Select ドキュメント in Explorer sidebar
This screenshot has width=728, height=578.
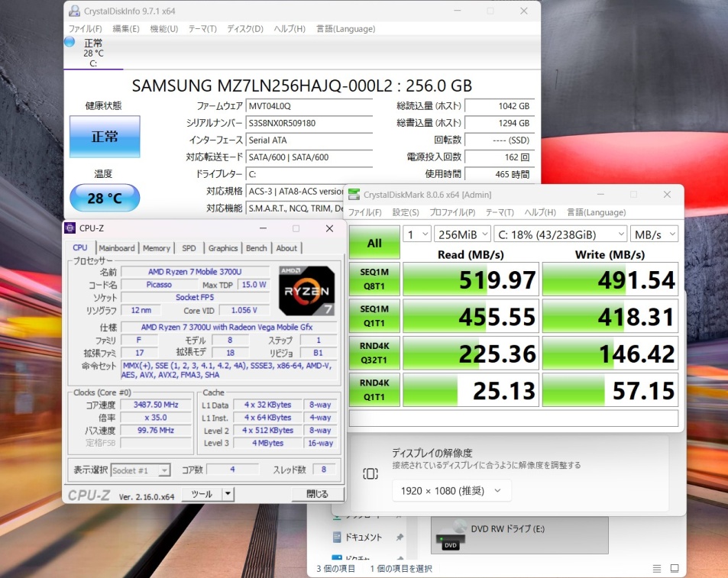coord(363,538)
